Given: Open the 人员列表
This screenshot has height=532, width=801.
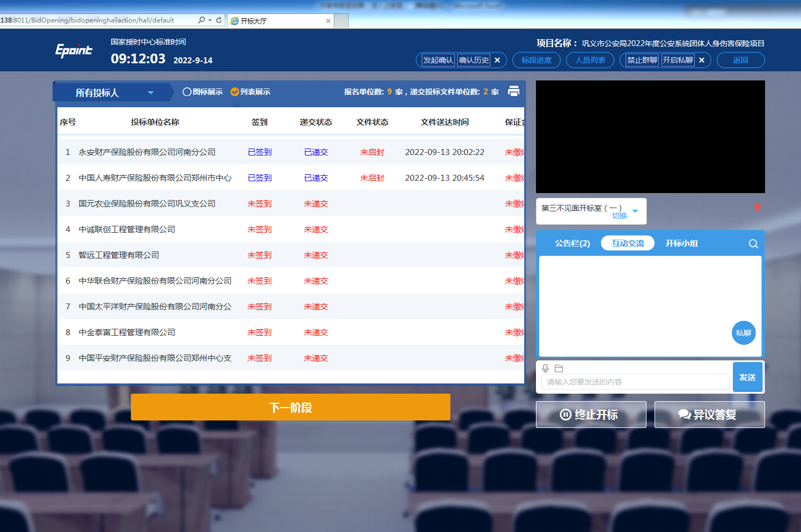Looking at the screenshot, I should coord(590,60).
